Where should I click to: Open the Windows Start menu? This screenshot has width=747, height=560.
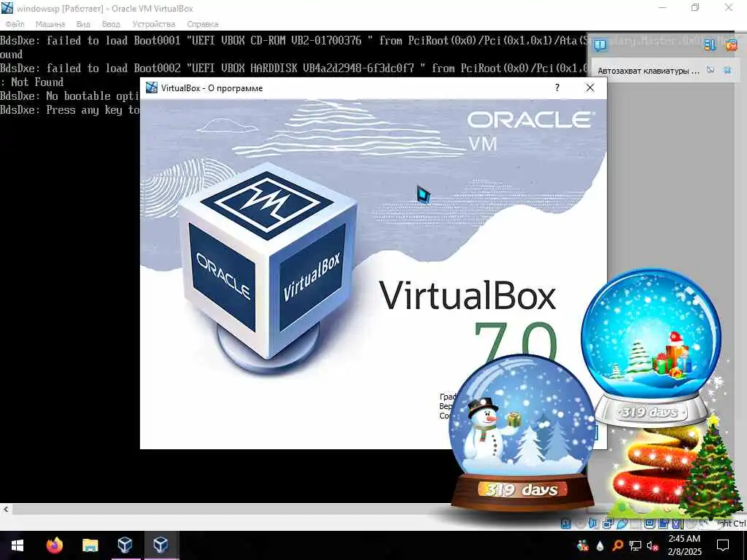(x=18, y=545)
